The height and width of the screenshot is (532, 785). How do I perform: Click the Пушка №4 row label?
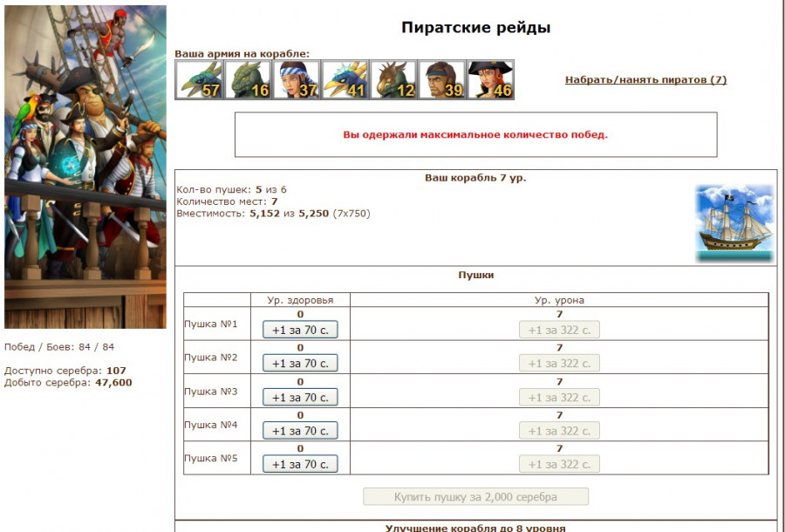click(x=211, y=425)
